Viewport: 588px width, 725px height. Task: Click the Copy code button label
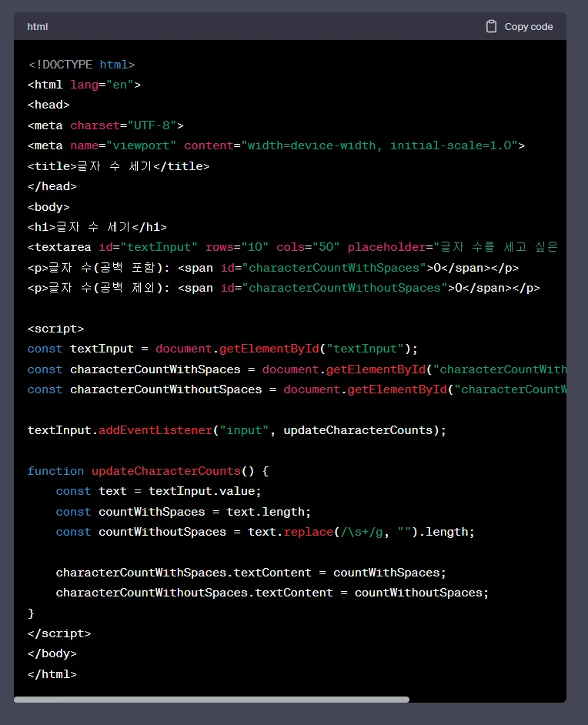(529, 27)
